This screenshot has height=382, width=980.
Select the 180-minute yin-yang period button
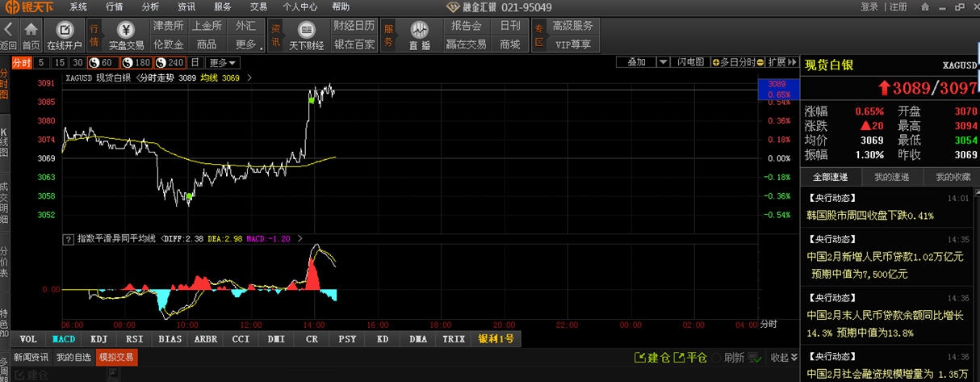[x=136, y=62]
